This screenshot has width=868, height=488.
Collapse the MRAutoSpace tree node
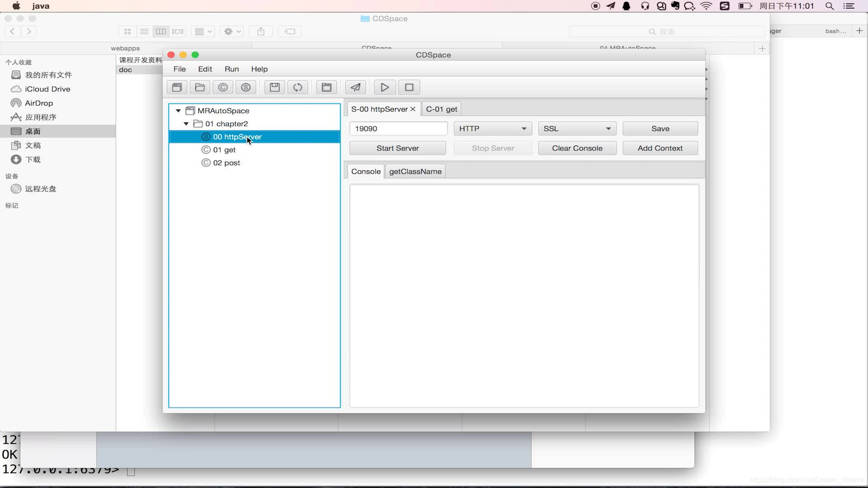[178, 110]
